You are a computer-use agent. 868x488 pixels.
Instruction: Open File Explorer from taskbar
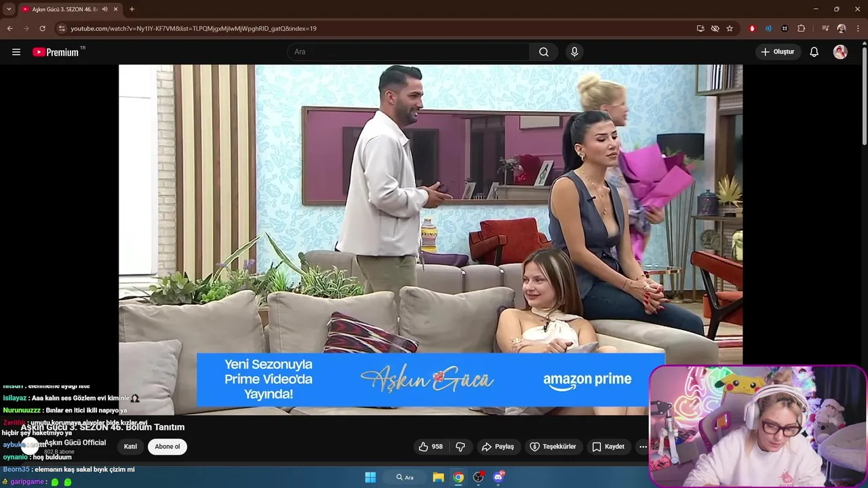tap(439, 477)
